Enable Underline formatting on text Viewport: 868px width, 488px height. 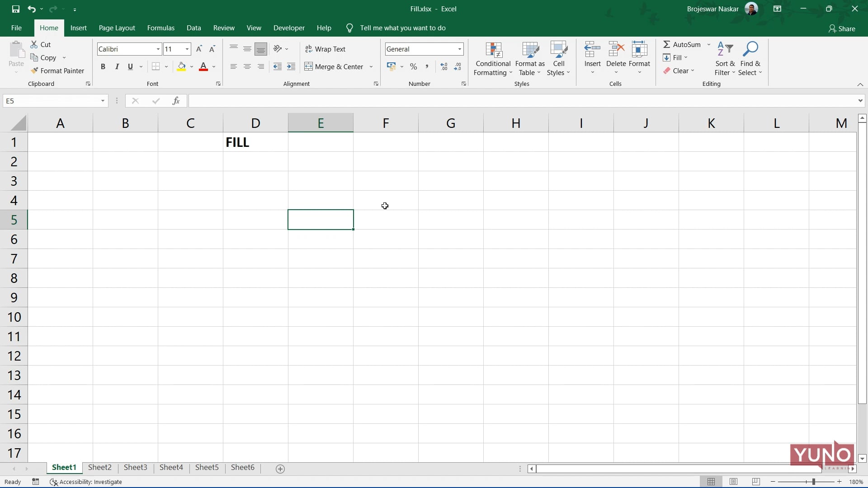click(x=130, y=66)
